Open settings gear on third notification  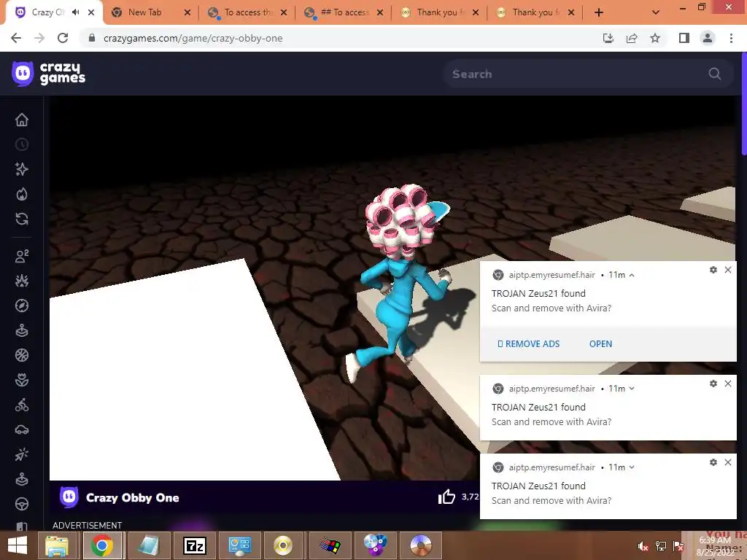[713, 462]
